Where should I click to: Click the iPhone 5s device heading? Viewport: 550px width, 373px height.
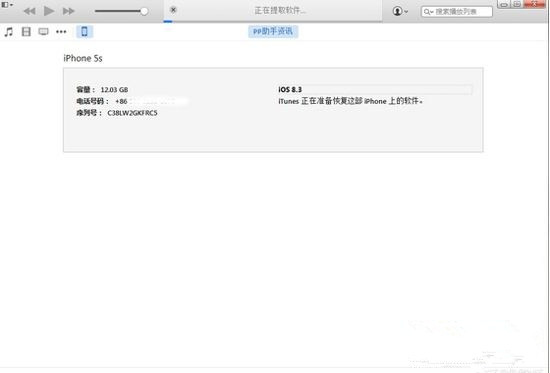click(83, 58)
